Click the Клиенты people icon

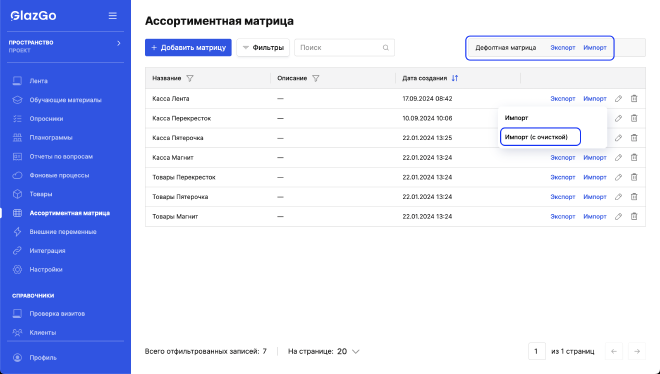[x=17, y=332]
